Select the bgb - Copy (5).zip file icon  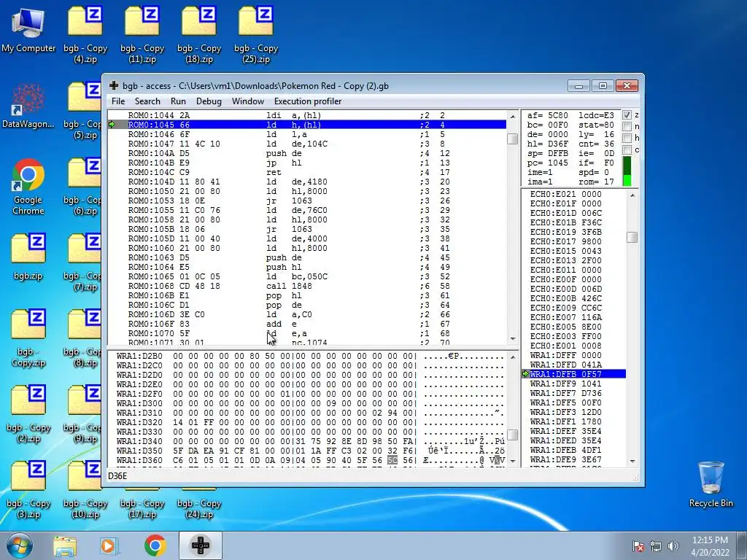83,109
